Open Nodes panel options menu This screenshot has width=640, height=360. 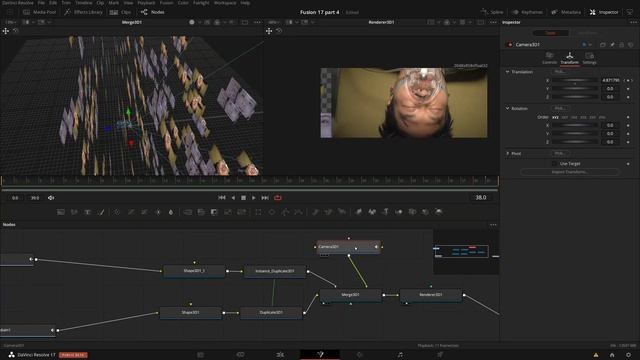pyautogui.click(x=493, y=225)
